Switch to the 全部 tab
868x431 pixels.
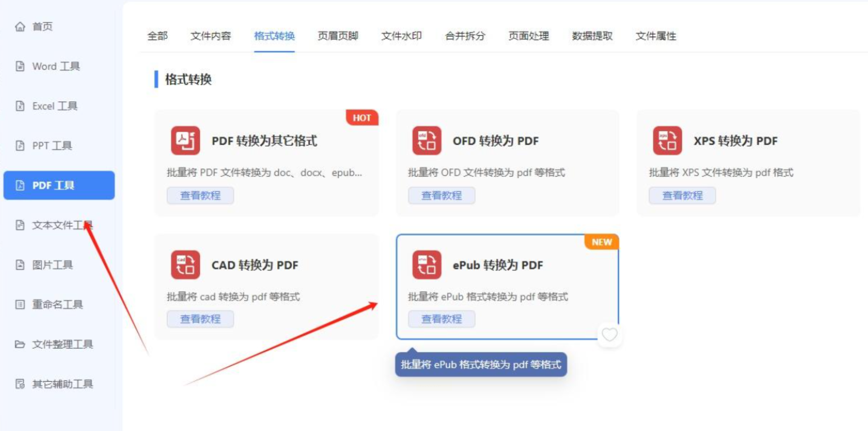pyautogui.click(x=158, y=36)
